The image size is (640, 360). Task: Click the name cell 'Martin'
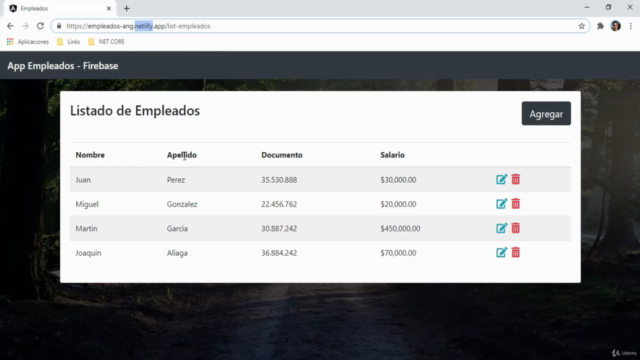click(86, 229)
